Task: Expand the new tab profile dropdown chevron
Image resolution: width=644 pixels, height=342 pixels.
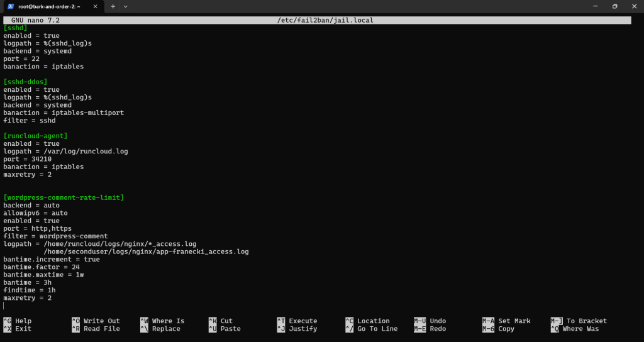Action: pyautogui.click(x=126, y=6)
